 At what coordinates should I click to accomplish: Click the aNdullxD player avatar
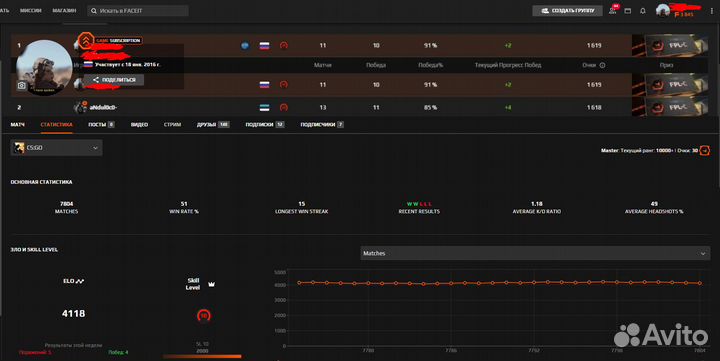[80, 107]
